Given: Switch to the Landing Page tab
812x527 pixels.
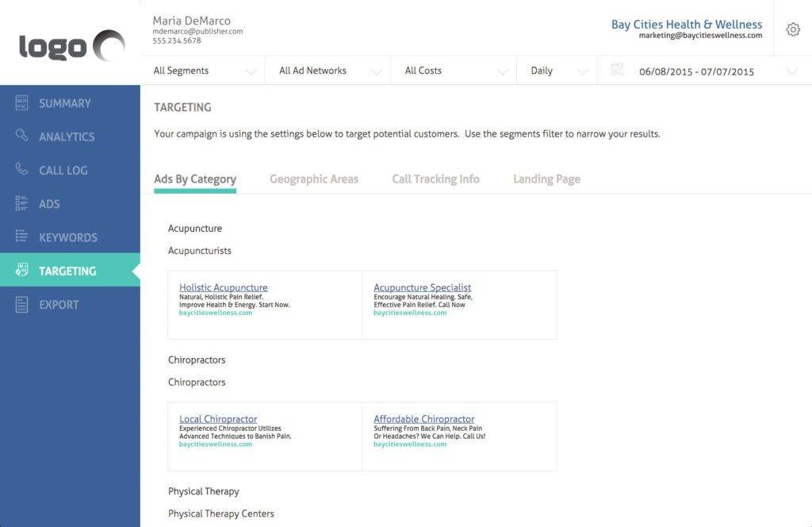Looking at the screenshot, I should pos(546,179).
